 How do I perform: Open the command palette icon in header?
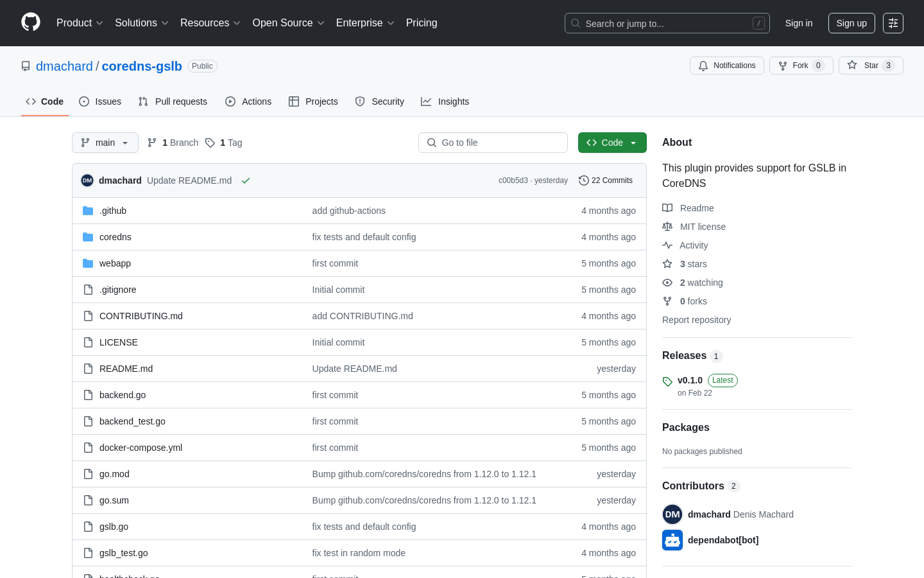click(893, 23)
